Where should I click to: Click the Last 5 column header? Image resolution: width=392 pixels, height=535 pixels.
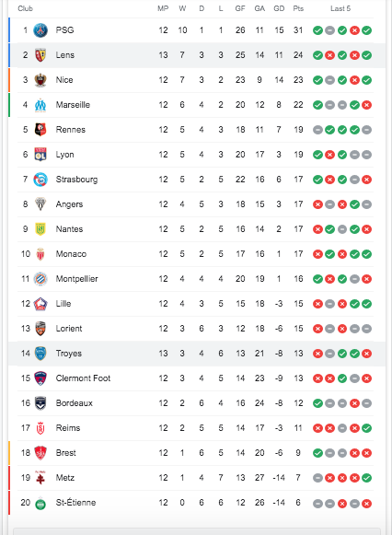click(x=340, y=8)
